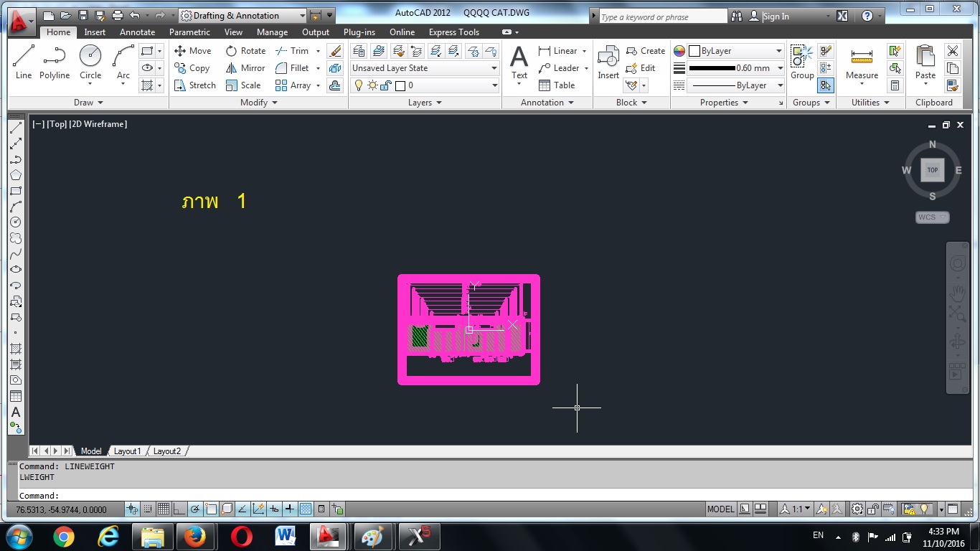This screenshot has height=551, width=980.
Task: Switch to the Annotate ribbon tab
Action: tap(137, 32)
